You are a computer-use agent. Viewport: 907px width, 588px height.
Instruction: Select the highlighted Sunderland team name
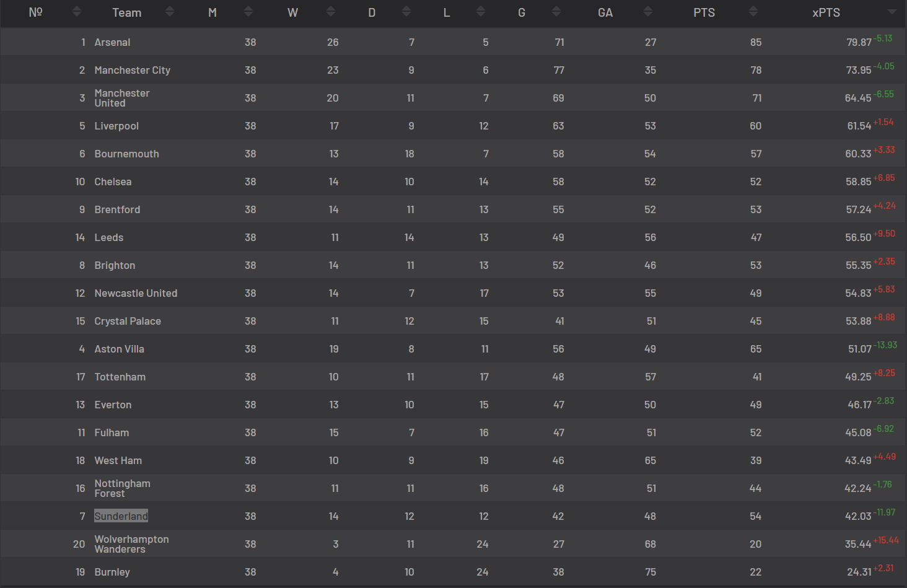pos(121,516)
